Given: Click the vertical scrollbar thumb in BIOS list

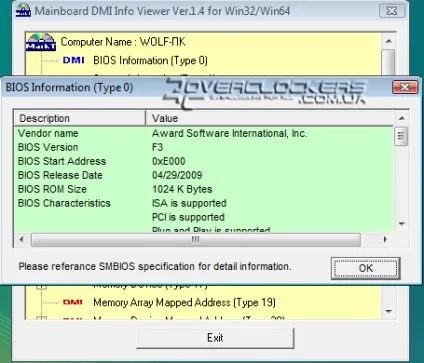Looking at the screenshot, I should click(401, 136).
